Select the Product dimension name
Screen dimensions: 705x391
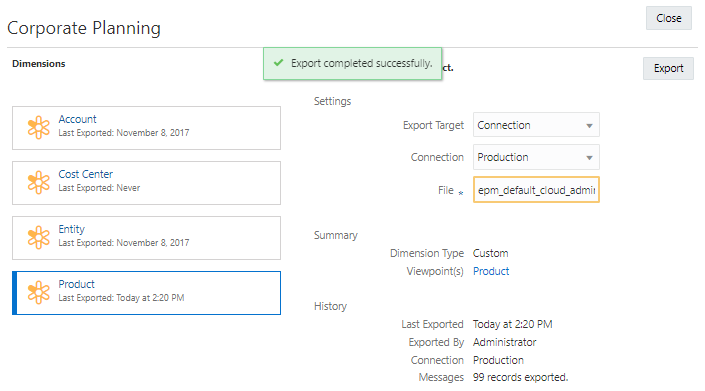[76, 284]
